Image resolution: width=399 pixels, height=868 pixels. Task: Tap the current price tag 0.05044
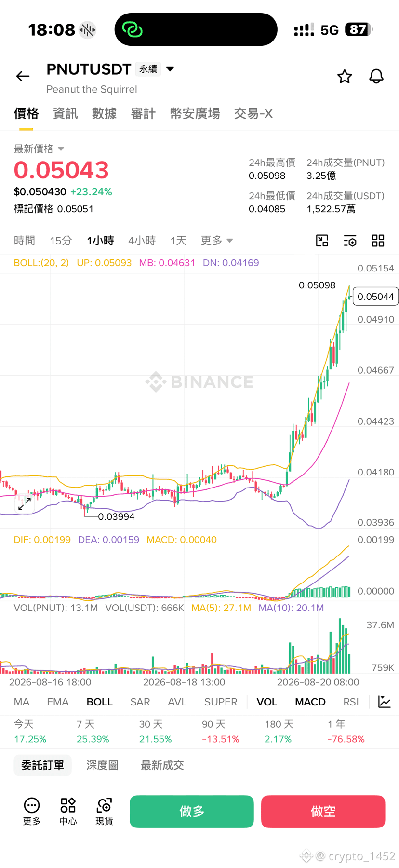point(376,297)
